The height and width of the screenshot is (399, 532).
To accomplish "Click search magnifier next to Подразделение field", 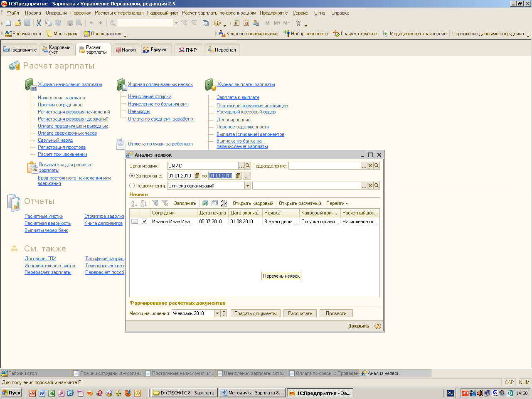I will pos(377,165).
